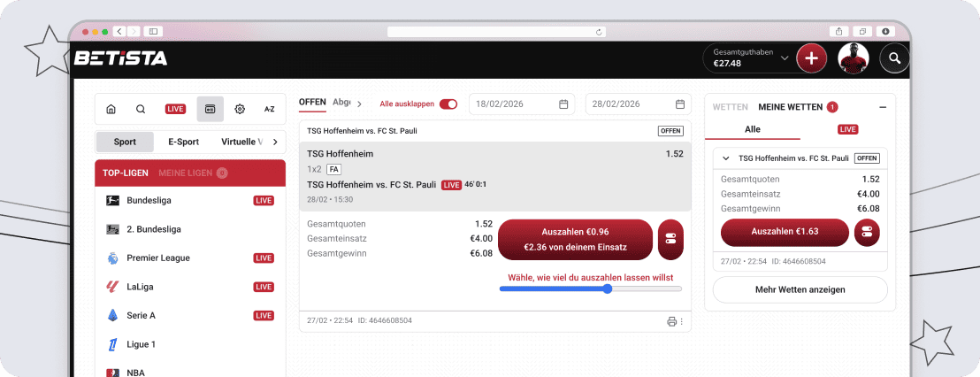Click calendar icon in 28/02/2026 field
This screenshot has width=980, height=377.
coord(680,104)
